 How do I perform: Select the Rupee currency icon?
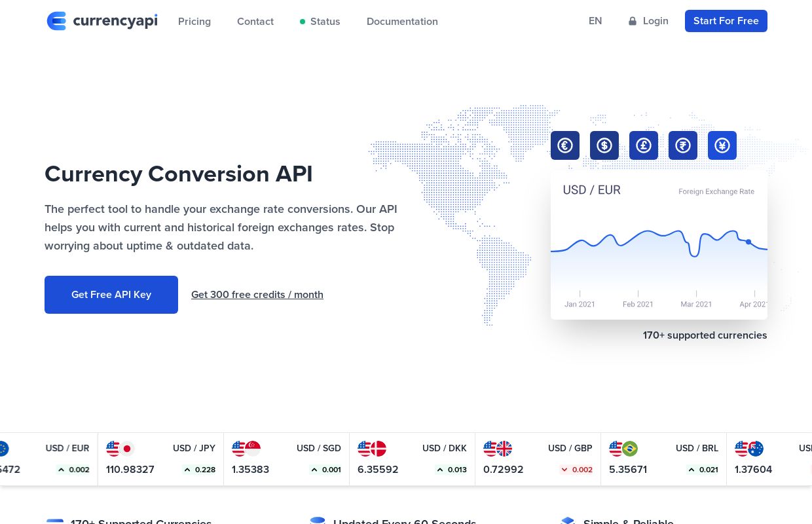click(683, 145)
